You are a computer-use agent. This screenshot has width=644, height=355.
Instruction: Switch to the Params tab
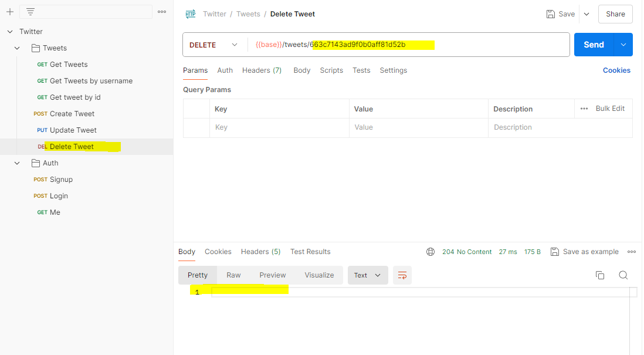pos(195,70)
